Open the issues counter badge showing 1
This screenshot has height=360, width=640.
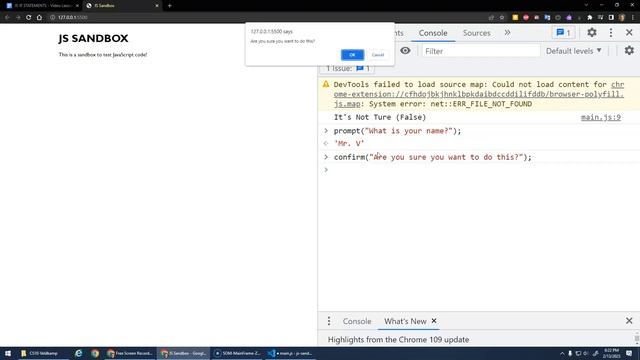(563, 33)
